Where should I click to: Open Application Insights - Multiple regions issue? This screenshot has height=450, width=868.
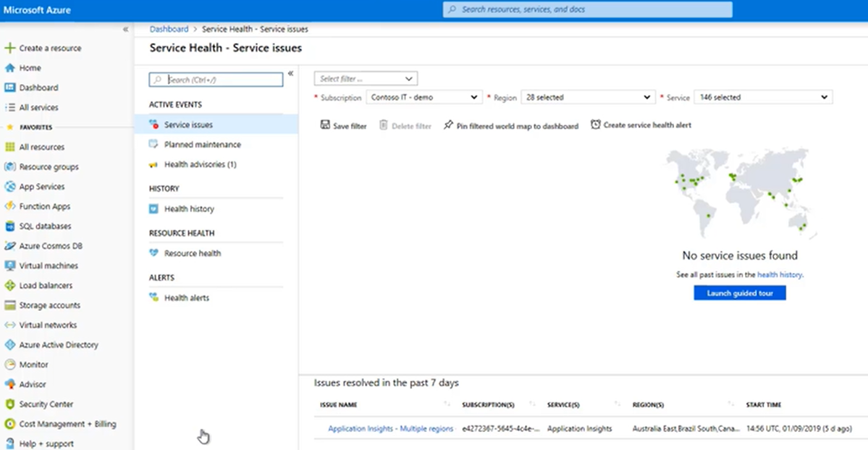tap(390, 428)
